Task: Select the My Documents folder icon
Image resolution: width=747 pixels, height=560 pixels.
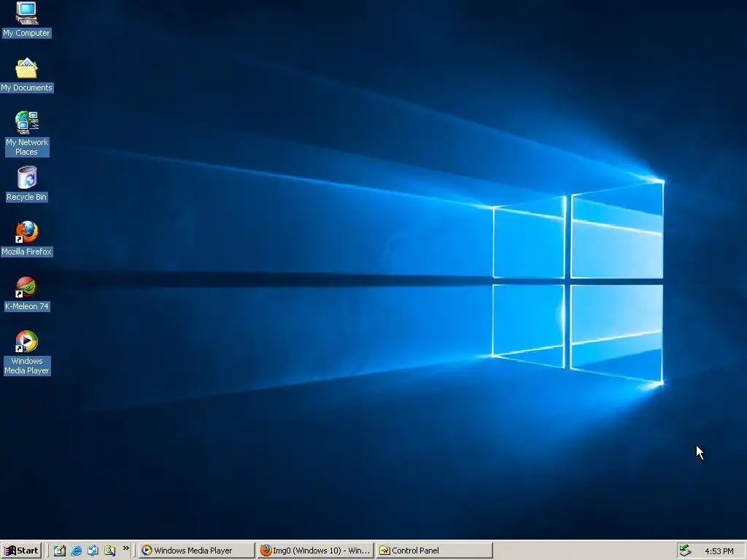Action: click(x=27, y=75)
